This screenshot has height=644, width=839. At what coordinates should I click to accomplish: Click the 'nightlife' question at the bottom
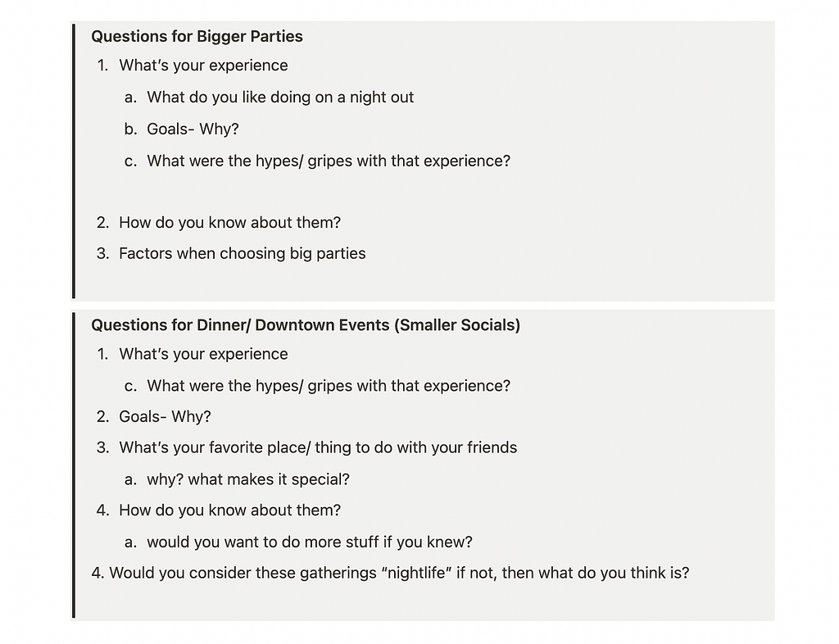[390, 573]
